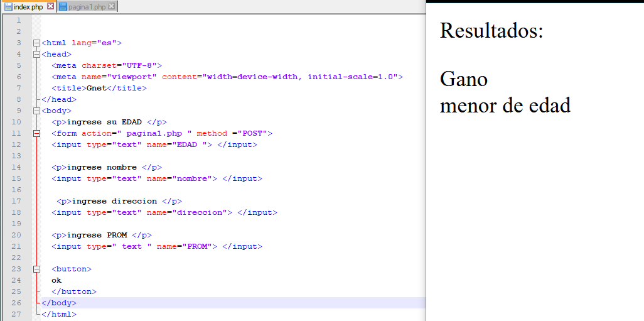Collapse the button tag fold on line 23
644x321 pixels.
point(37,269)
